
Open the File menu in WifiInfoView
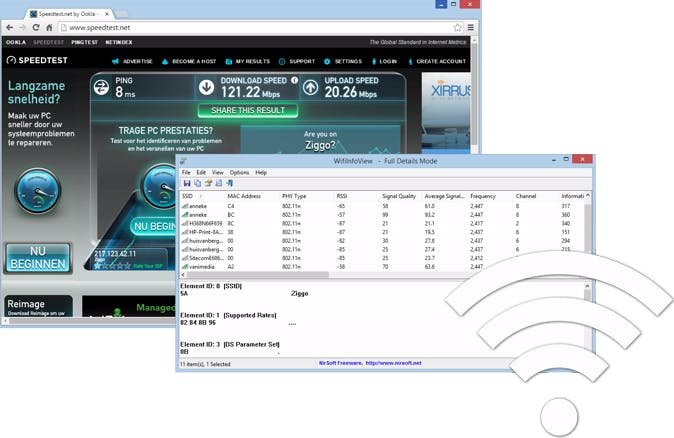point(186,172)
